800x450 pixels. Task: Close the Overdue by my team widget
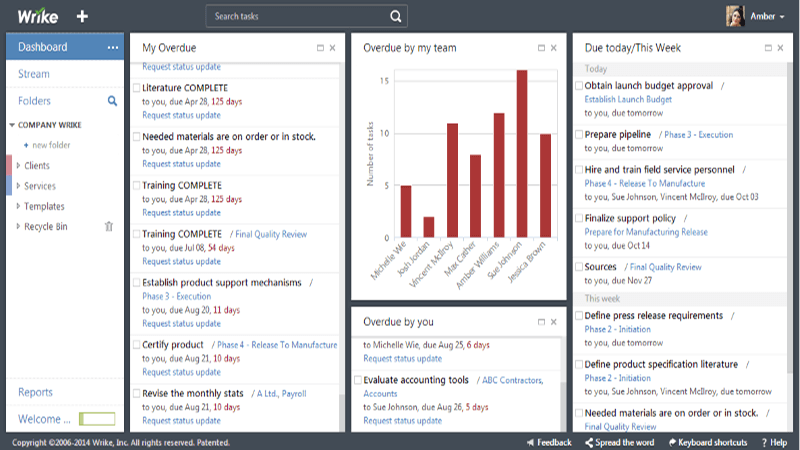tap(554, 48)
